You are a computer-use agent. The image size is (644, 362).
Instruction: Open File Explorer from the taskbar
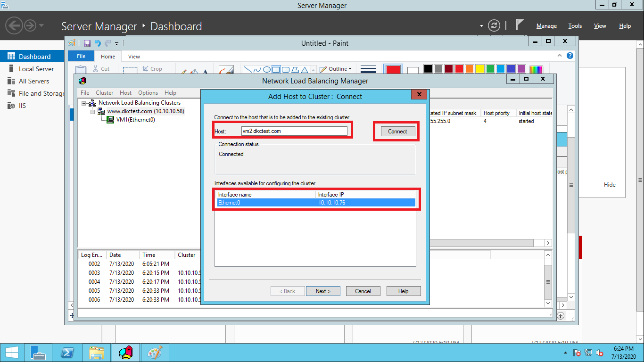pos(97,353)
